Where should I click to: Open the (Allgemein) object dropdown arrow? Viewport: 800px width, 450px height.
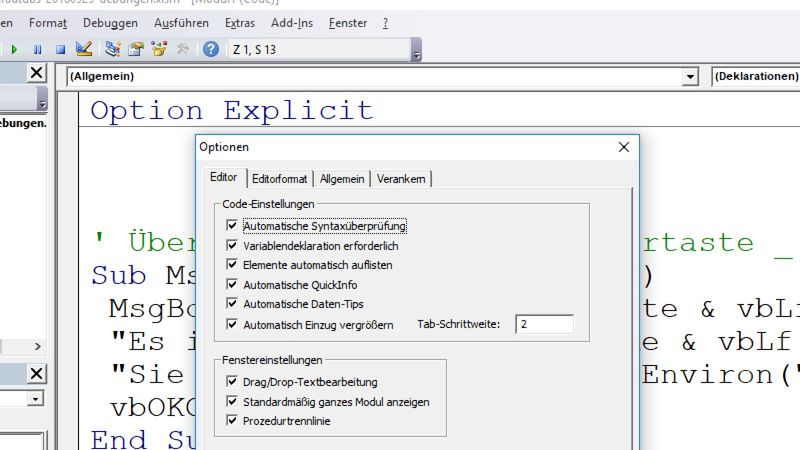690,77
